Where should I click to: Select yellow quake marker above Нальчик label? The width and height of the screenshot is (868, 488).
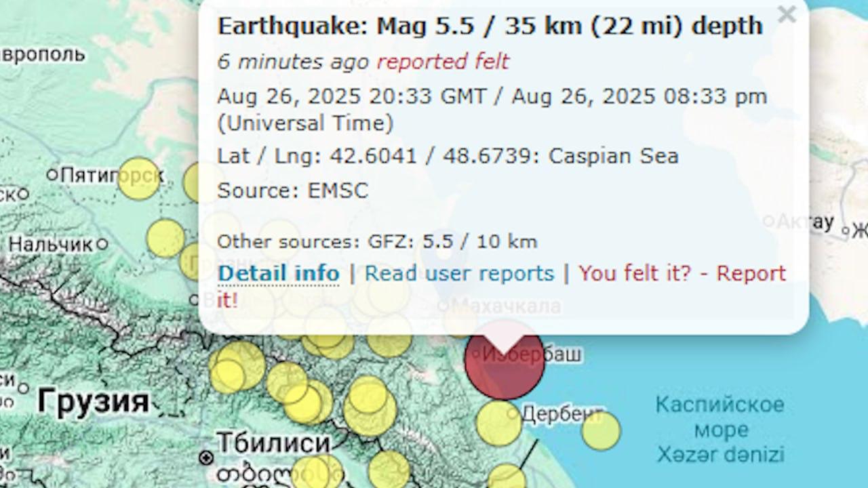[x=165, y=238]
